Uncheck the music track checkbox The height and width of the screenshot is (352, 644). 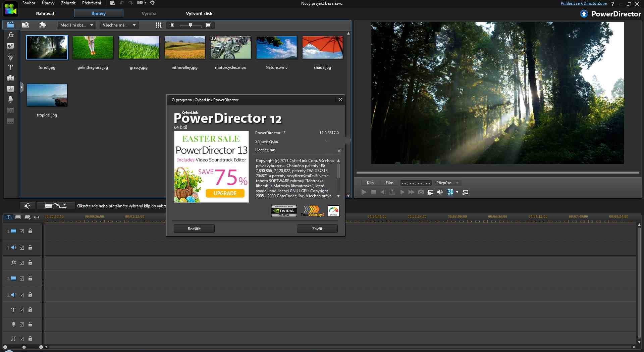click(22, 339)
